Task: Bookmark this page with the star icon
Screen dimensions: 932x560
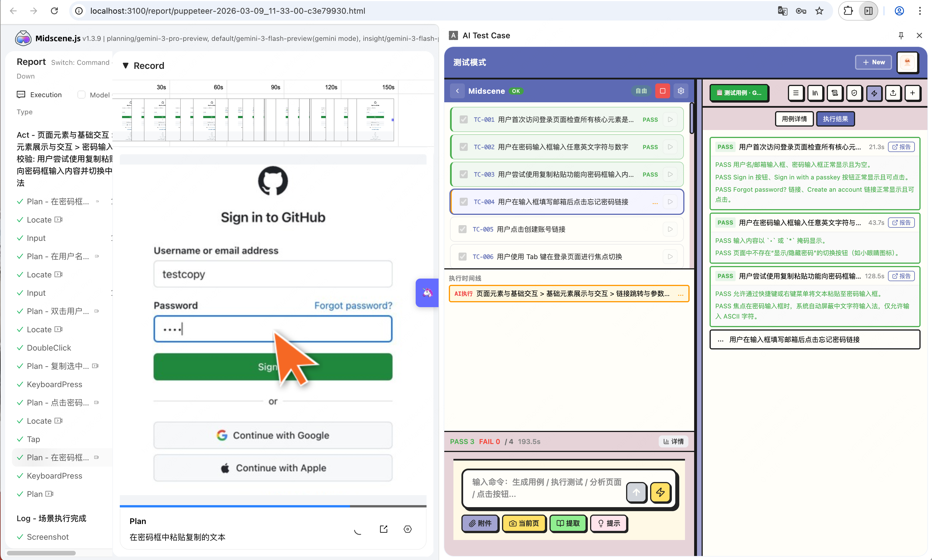Action: [x=819, y=11]
